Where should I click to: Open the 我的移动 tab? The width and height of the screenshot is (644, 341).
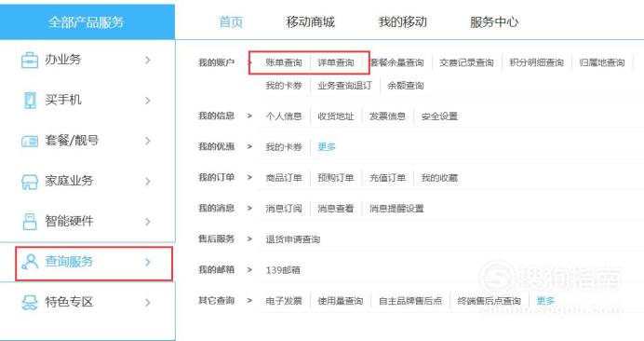pos(402,21)
